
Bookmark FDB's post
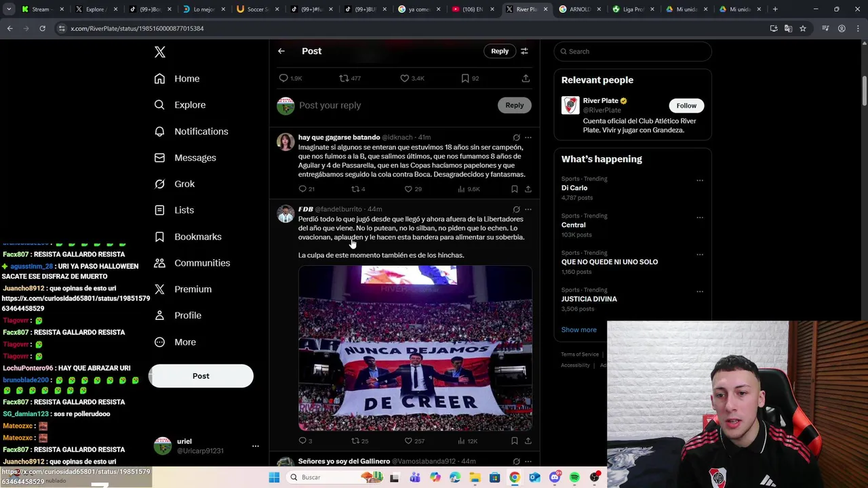coord(515,441)
